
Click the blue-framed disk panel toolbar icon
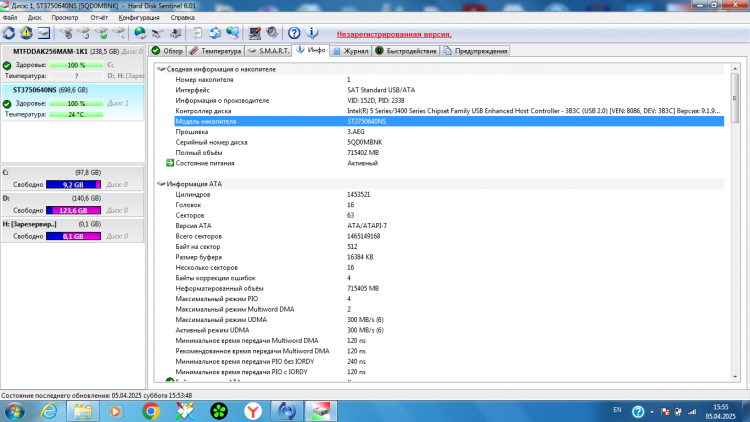pos(44,33)
